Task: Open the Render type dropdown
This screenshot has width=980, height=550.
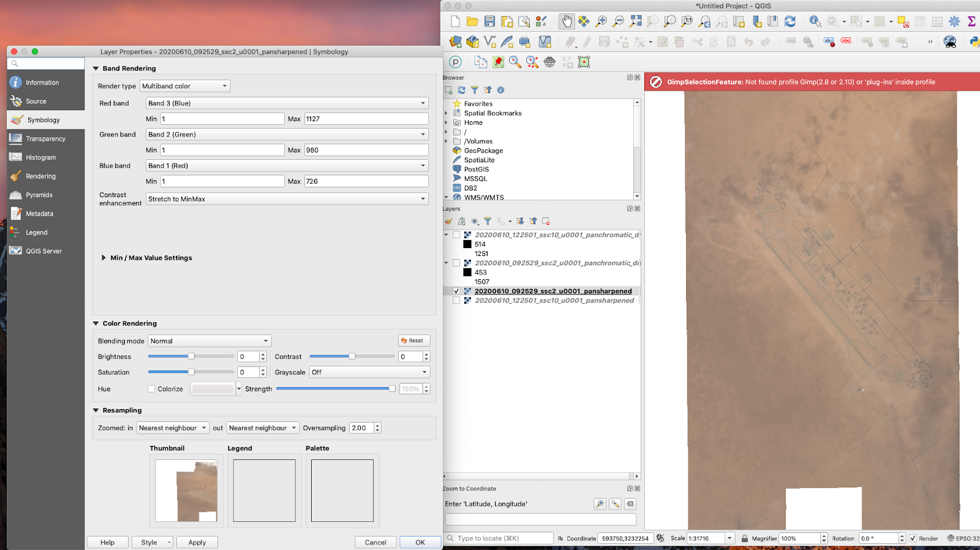Action: 185,86
